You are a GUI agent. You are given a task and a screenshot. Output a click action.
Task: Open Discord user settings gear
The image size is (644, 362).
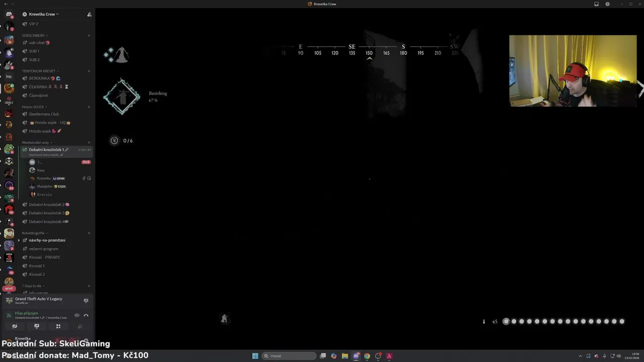(x=86, y=340)
